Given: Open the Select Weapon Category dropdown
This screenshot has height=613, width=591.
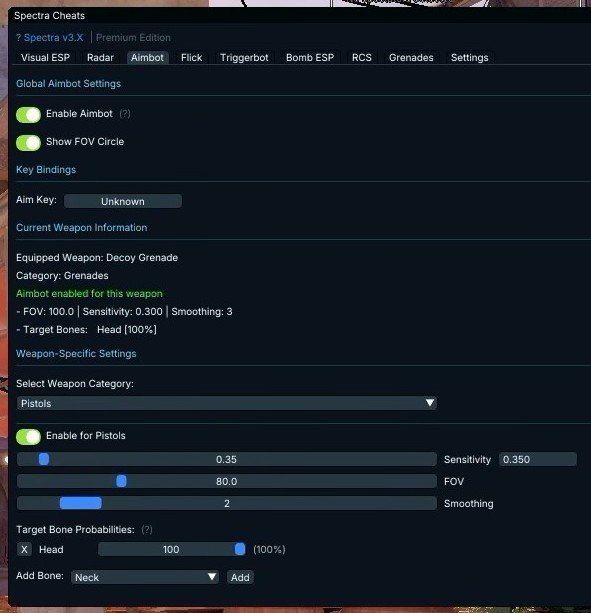Looking at the screenshot, I should [x=227, y=403].
